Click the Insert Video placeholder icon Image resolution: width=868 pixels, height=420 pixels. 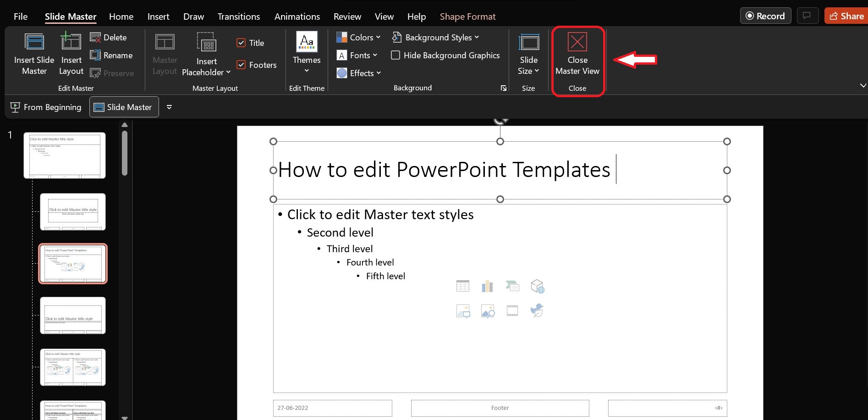click(512, 311)
